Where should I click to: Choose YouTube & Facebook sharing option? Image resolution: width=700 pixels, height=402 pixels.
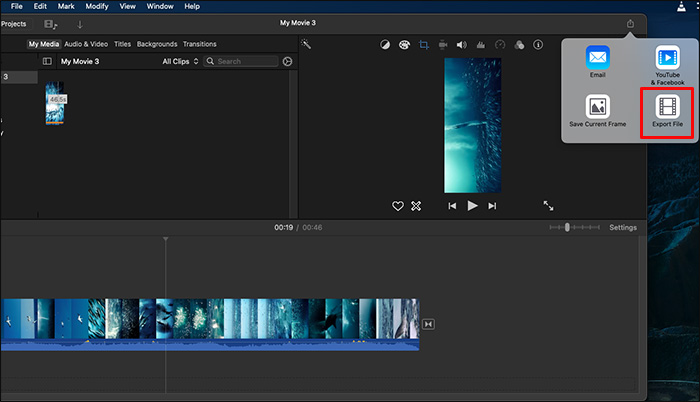[666, 58]
